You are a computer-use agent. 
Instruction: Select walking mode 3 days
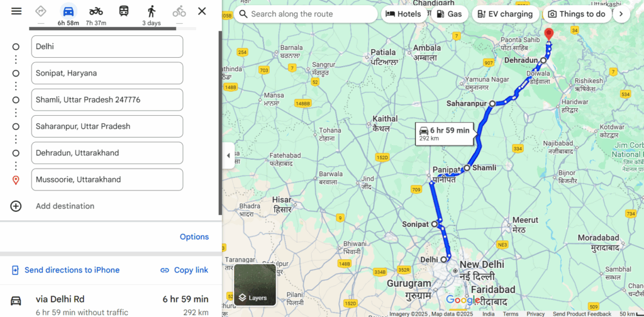(x=152, y=15)
